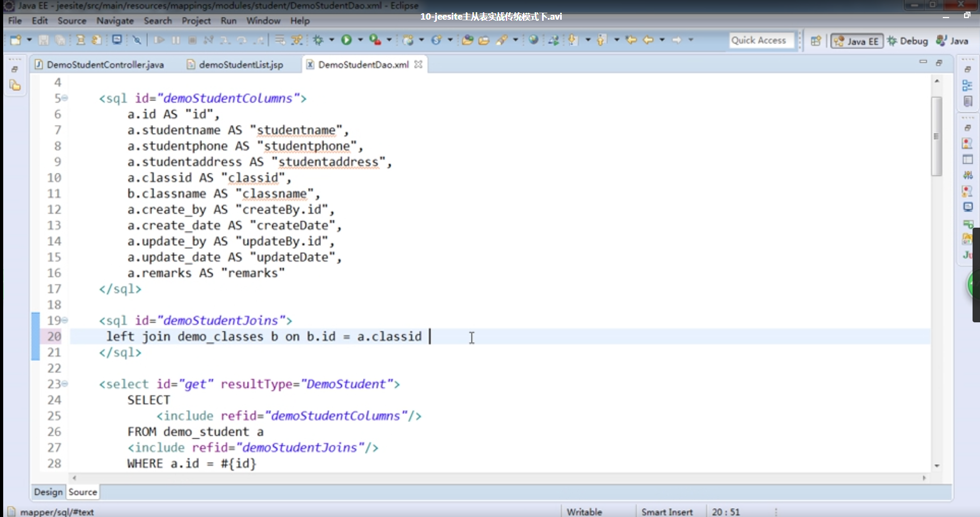Click the Save All icon

[61, 40]
